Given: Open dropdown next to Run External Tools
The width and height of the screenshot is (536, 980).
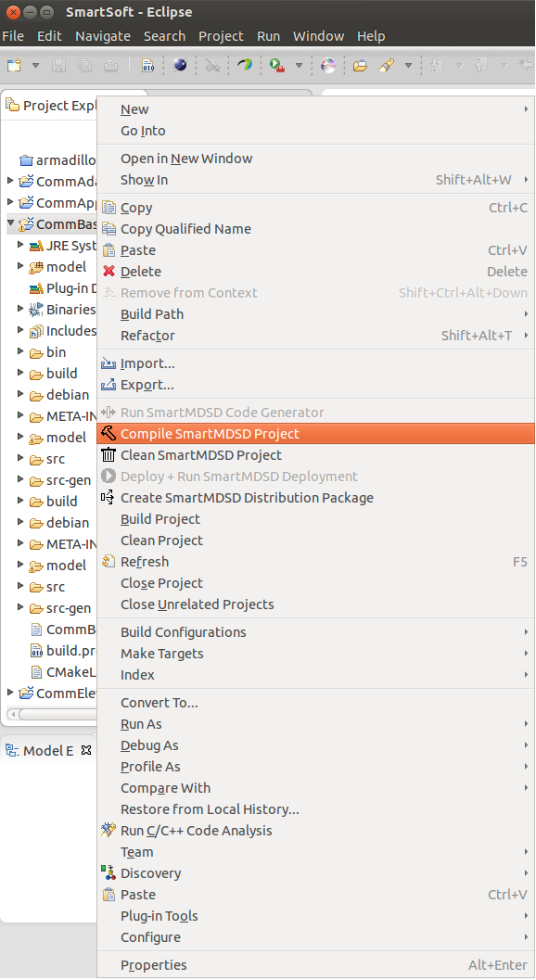Looking at the screenshot, I should pyautogui.click(x=299, y=65).
